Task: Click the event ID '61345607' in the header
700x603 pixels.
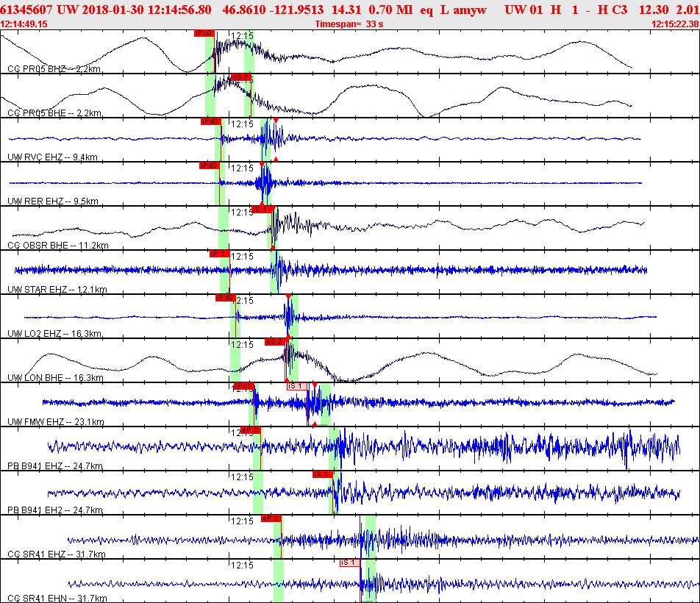Action: pos(26,10)
